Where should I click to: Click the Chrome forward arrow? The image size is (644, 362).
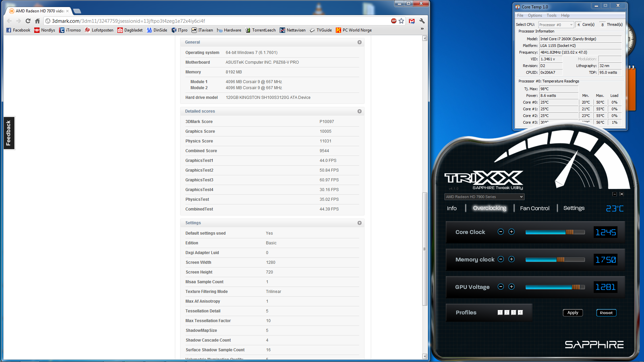click(x=19, y=21)
